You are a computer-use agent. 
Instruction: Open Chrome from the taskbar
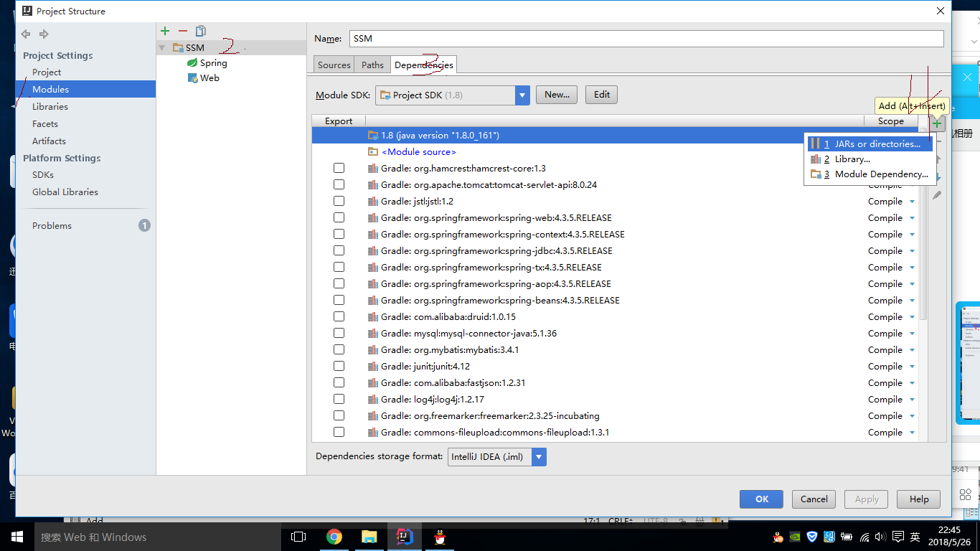[335, 536]
